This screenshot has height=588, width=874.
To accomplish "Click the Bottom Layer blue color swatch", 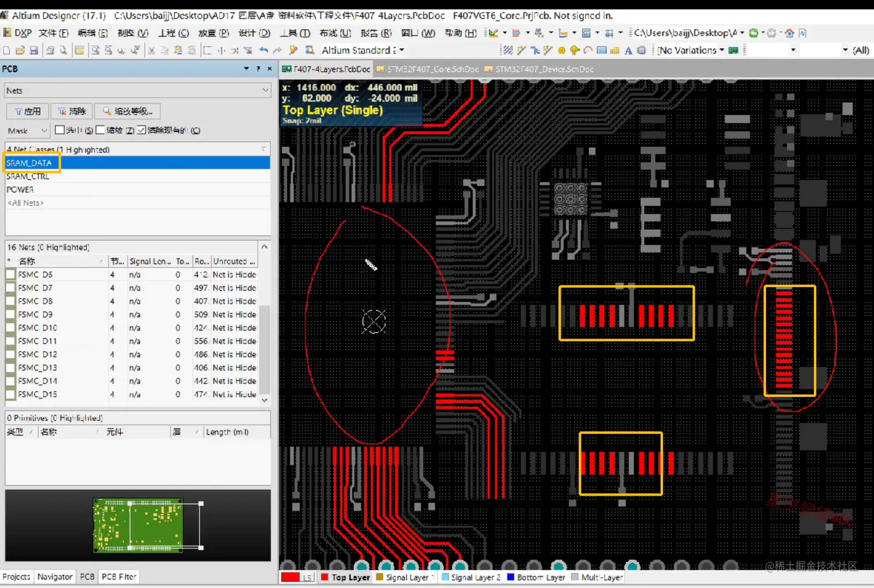I will [x=510, y=577].
